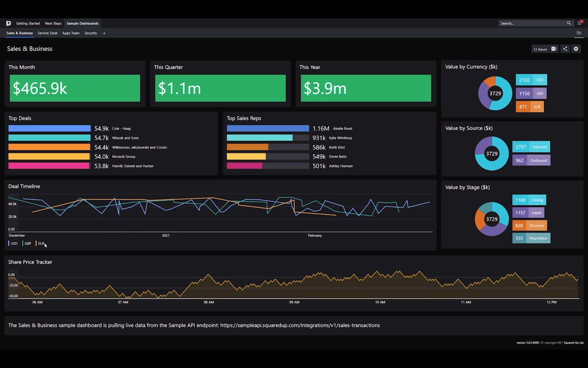588x368 pixels.
Task: Open the 12 hours timeframe selector
Action: (540, 49)
